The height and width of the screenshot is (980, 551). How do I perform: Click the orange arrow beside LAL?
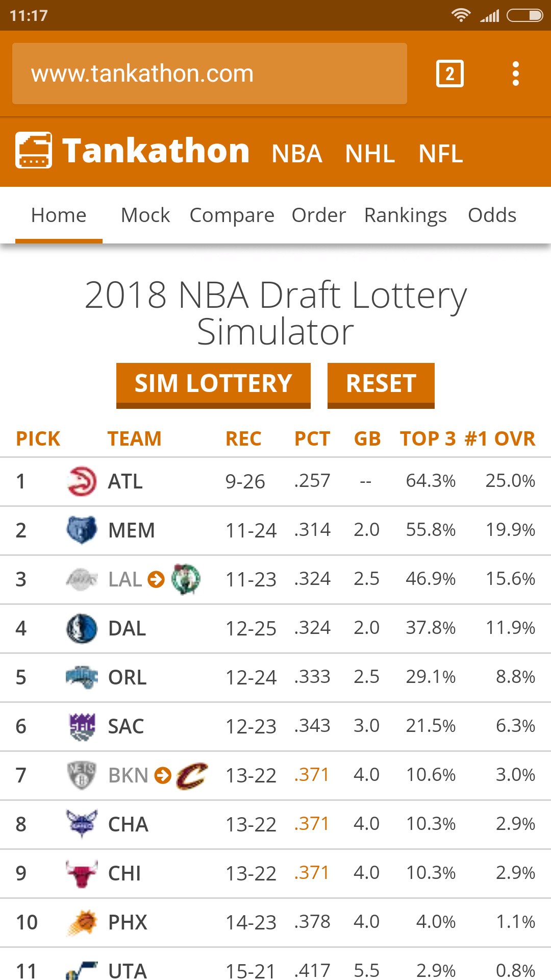coord(156,579)
